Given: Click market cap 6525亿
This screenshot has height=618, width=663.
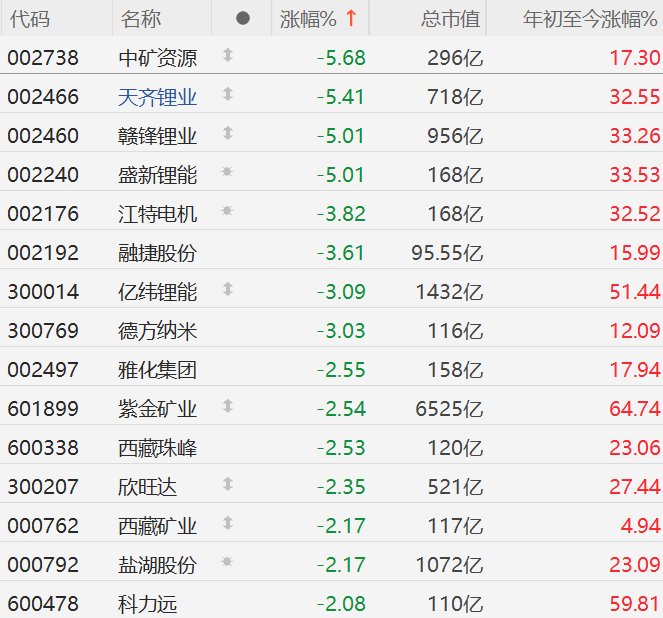Looking at the screenshot, I should point(449,409).
